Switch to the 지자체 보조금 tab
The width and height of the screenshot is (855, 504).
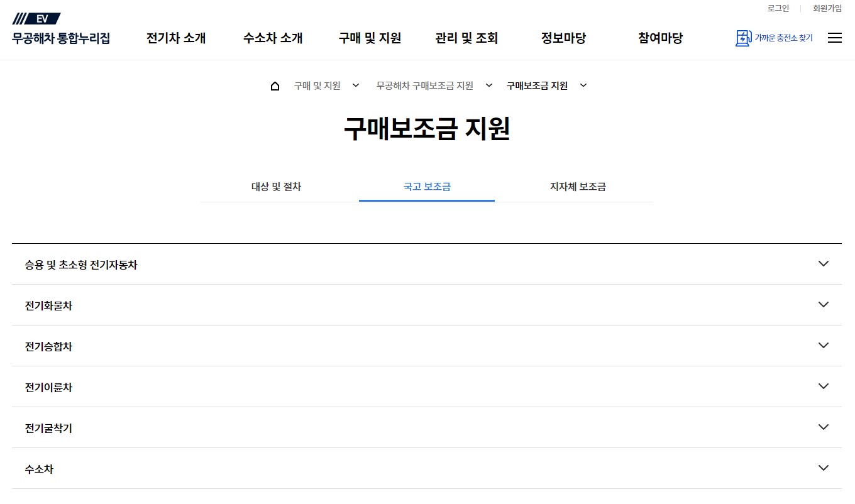[x=577, y=187]
